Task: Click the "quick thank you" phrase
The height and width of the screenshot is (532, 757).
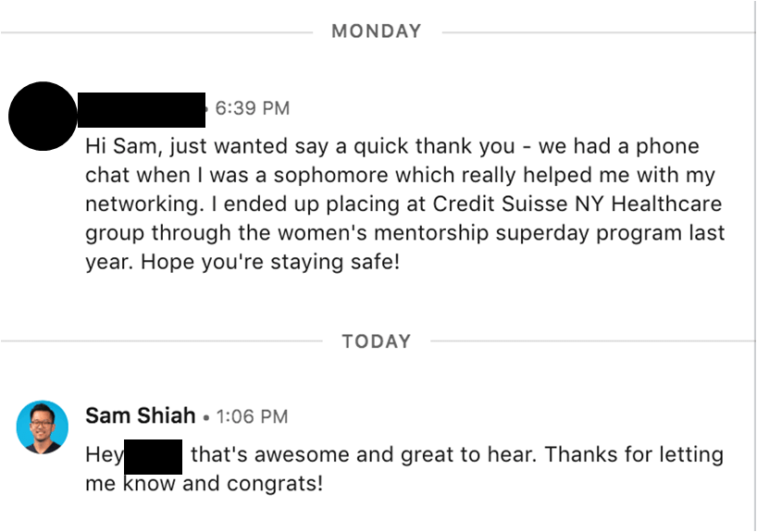Action: (x=435, y=146)
